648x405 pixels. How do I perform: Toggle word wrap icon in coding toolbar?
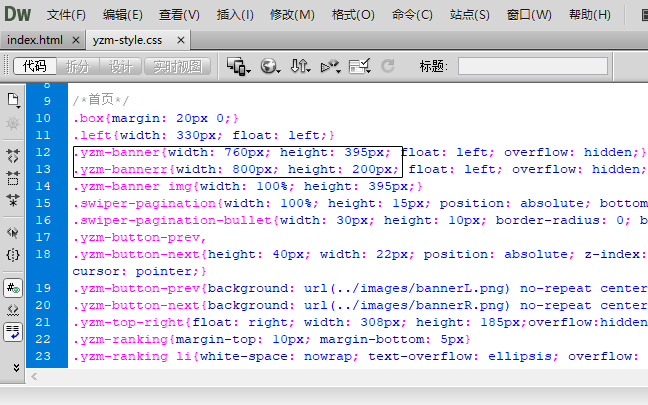pos(14,332)
